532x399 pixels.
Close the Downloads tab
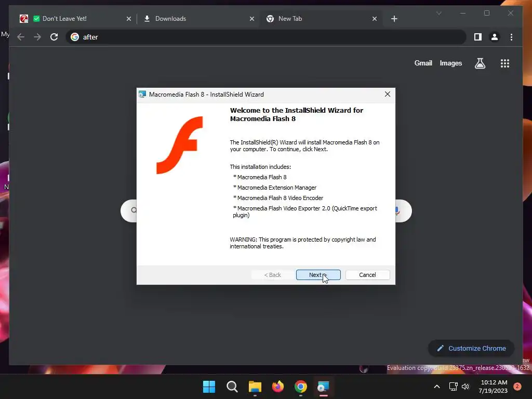(x=252, y=19)
